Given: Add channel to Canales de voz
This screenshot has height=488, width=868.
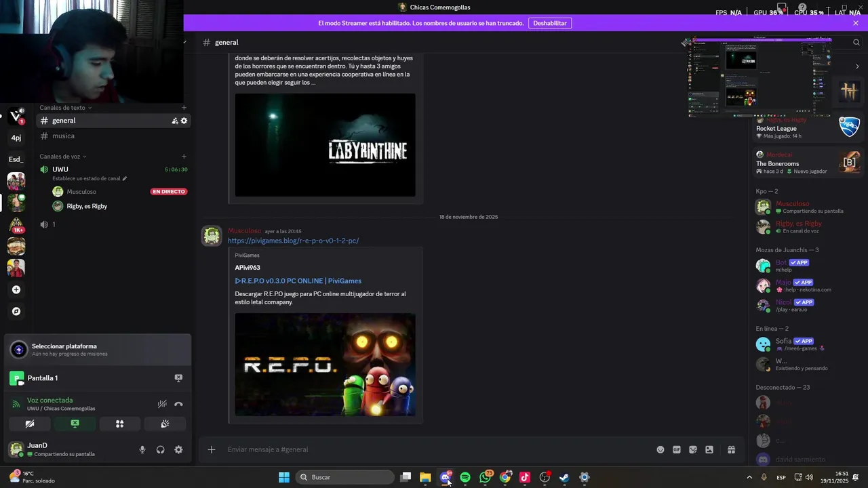Looking at the screenshot, I should coord(184,157).
